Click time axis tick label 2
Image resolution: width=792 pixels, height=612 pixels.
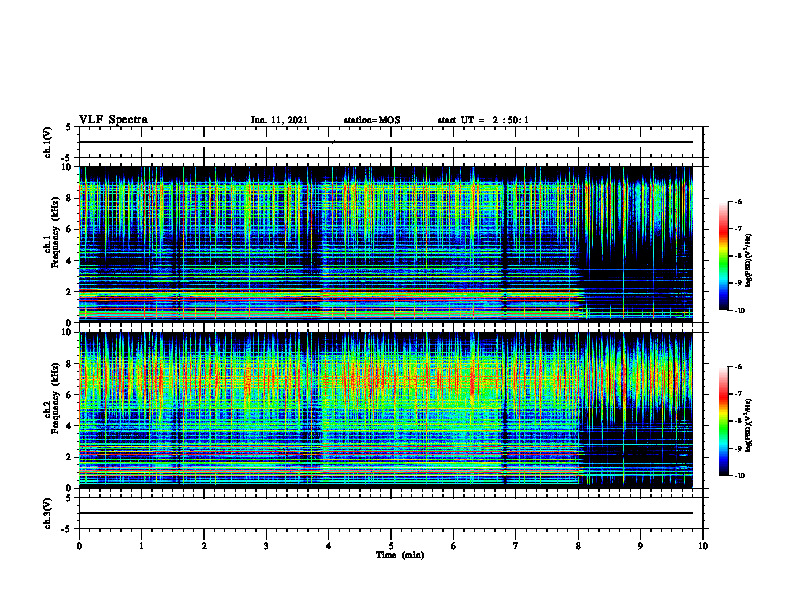point(204,546)
